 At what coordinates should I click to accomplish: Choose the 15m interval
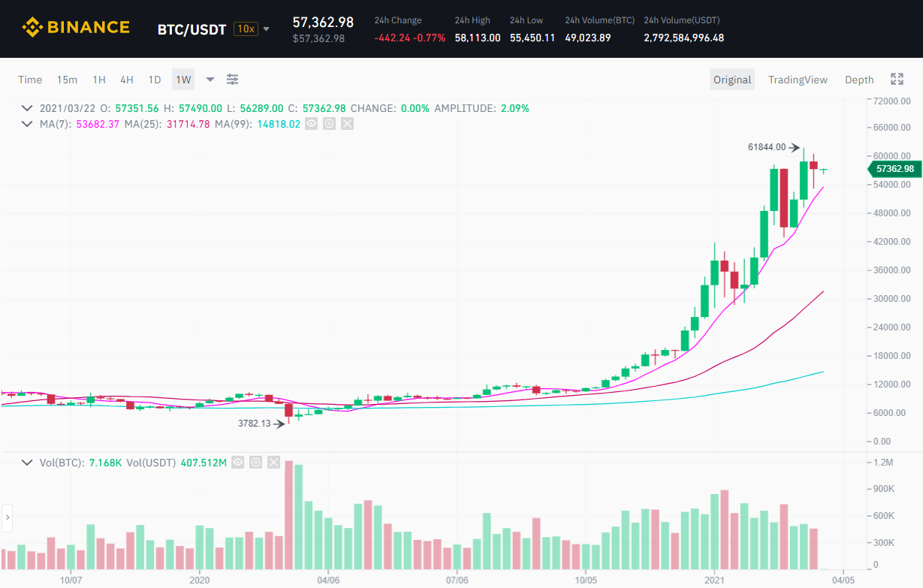[x=67, y=80]
